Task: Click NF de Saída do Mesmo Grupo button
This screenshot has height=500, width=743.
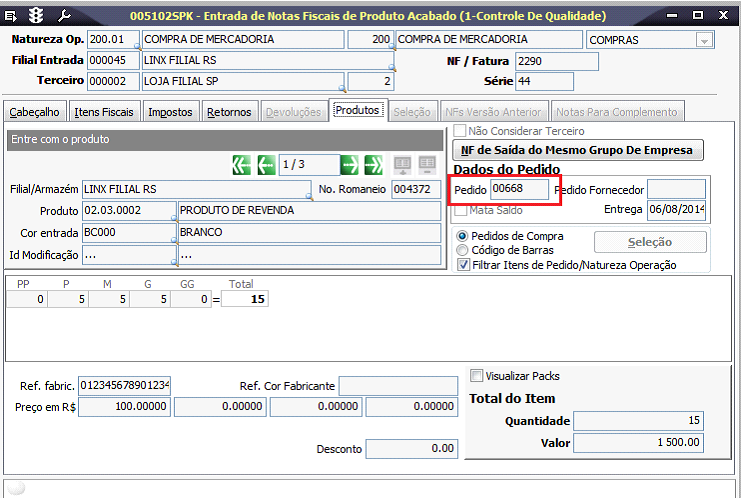Action: click(579, 150)
